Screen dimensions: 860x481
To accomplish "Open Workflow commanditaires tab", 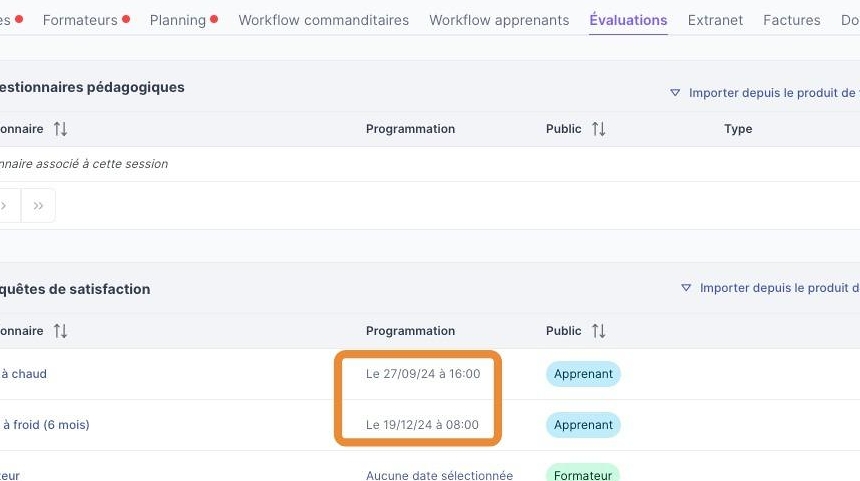I will click(323, 20).
